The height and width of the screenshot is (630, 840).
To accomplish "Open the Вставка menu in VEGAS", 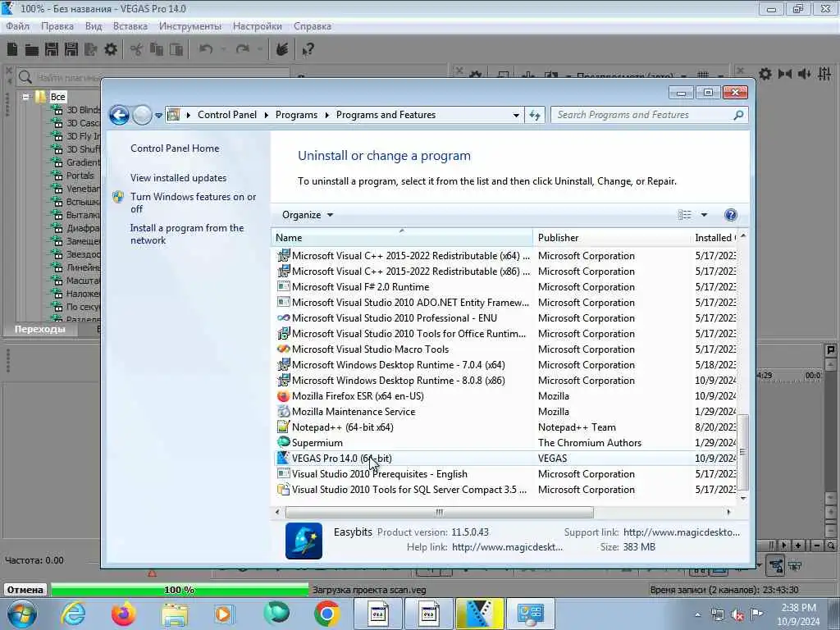I will [130, 26].
